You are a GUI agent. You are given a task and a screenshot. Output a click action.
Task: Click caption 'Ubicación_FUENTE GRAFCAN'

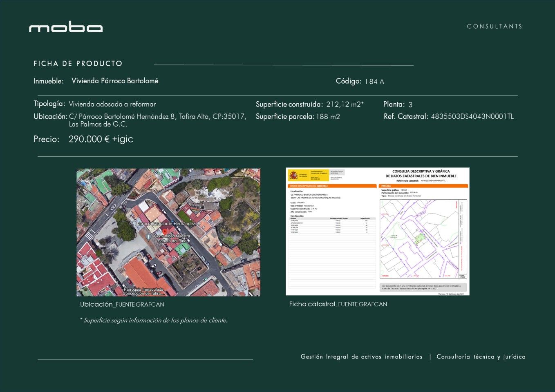[122, 304]
